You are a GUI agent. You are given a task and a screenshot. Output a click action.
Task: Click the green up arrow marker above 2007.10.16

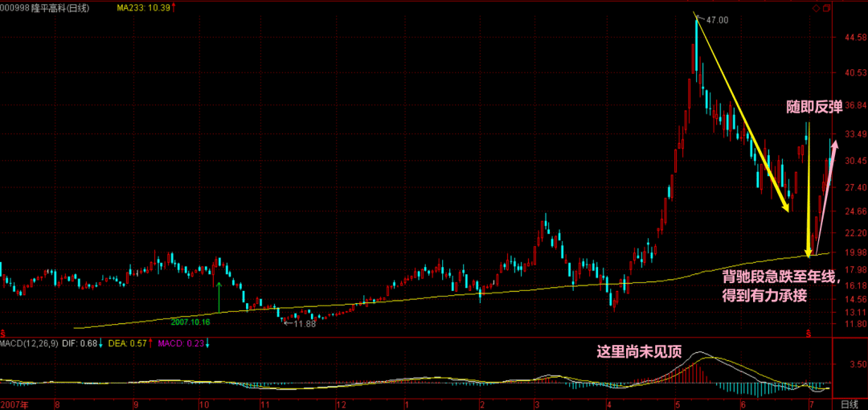click(219, 297)
